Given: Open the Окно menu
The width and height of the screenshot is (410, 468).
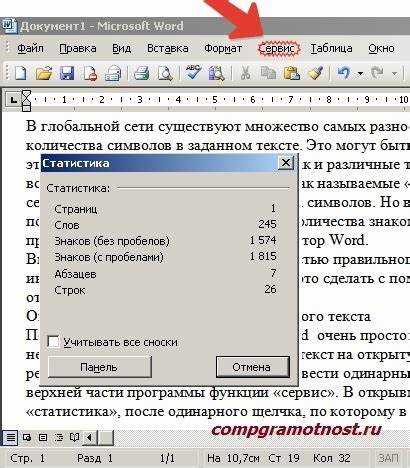Looking at the screenshot, I should pyautogui.click(x=381, y=48).
